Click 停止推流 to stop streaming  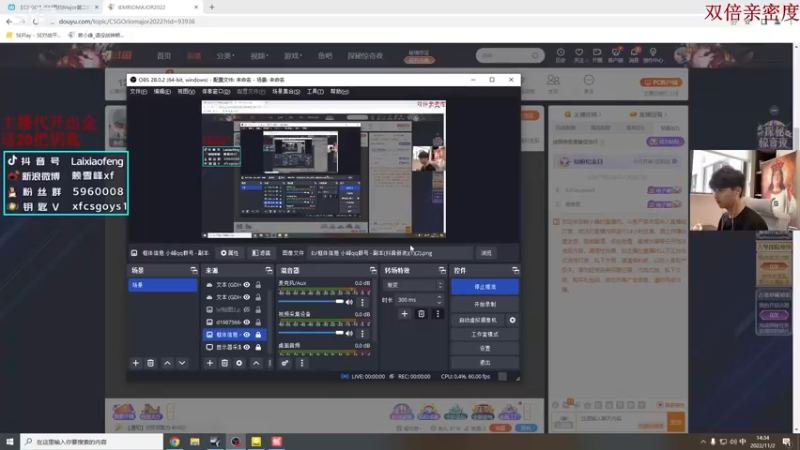[x=485, y=287]
